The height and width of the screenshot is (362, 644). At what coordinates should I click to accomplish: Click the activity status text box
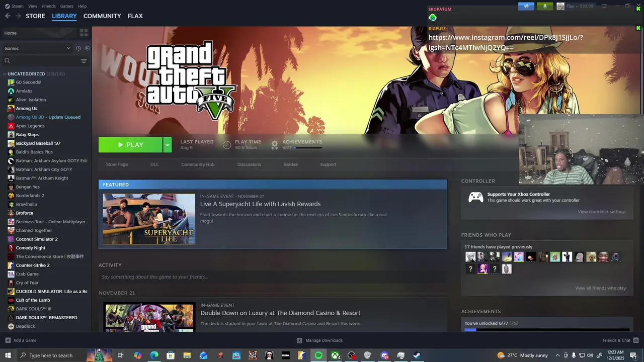(x=273, y=277)
